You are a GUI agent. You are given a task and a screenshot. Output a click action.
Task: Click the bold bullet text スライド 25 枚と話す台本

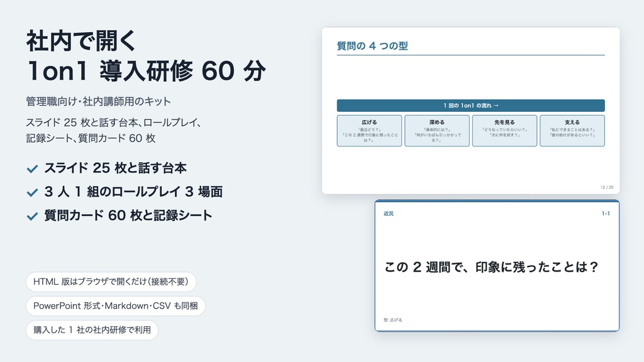point(116,168)
